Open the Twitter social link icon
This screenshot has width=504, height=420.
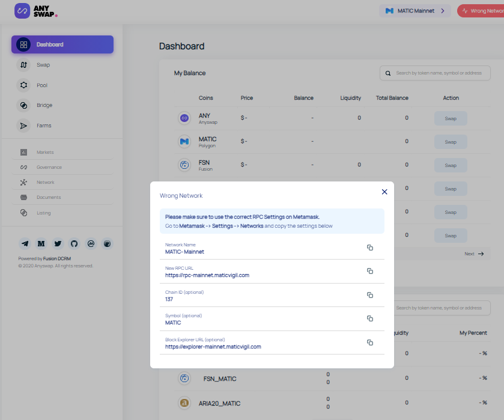[58, 244]
